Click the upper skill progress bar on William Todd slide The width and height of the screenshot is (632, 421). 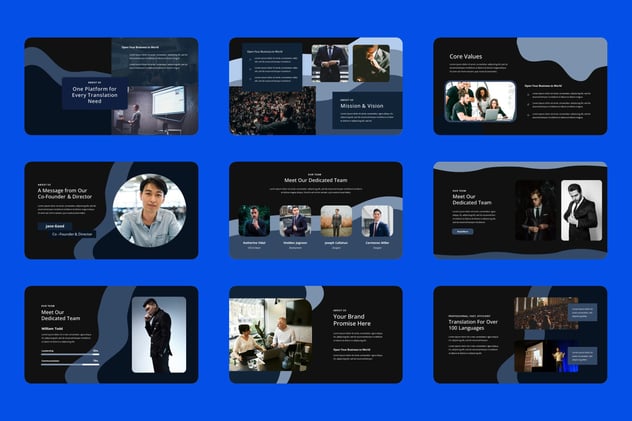coord(70,354)
